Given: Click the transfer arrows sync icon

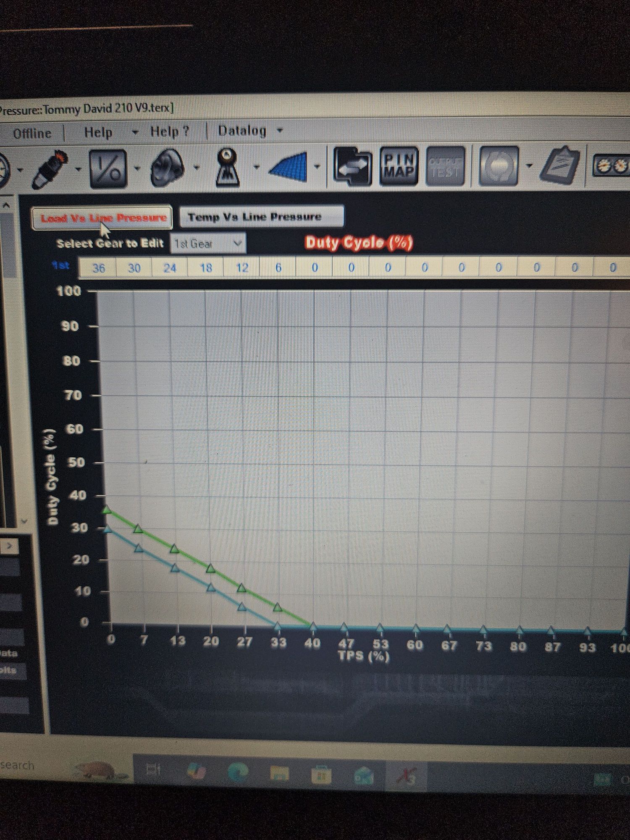Looking at the screenshot, I should coord(352,167).
